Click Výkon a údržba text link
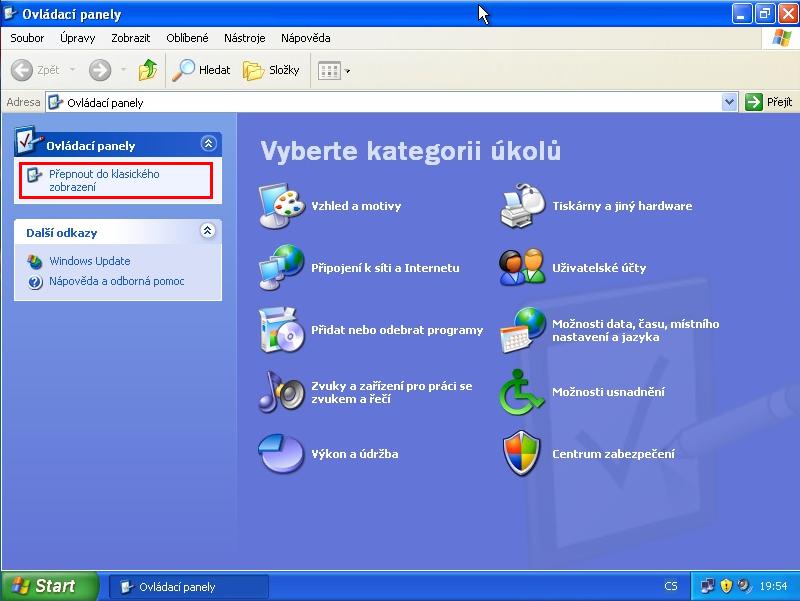 click(x=355, y=454)
